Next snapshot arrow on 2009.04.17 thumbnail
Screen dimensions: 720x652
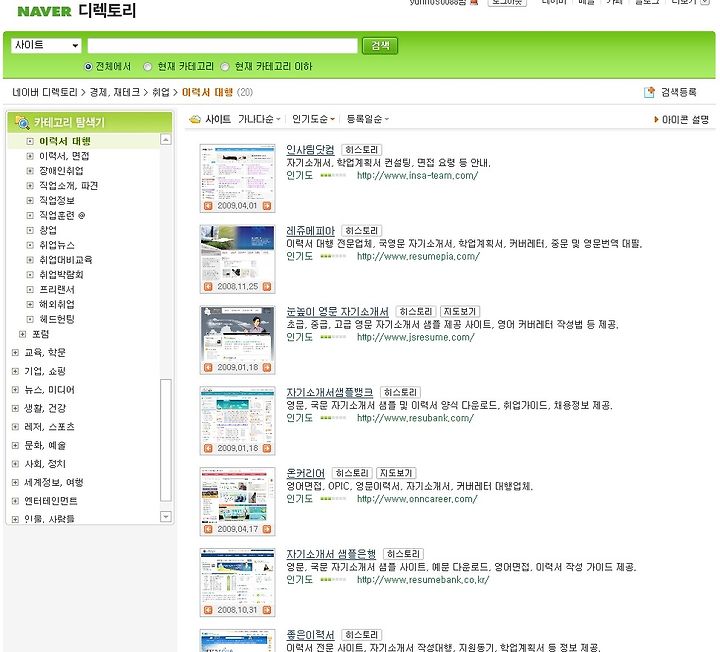(x=267, y=529)
